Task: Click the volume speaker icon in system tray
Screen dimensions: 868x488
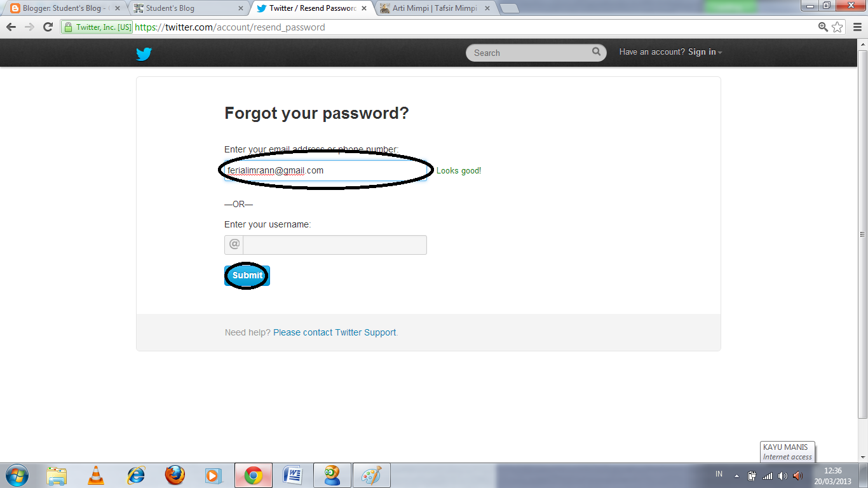Action: (x=797, y=475)
